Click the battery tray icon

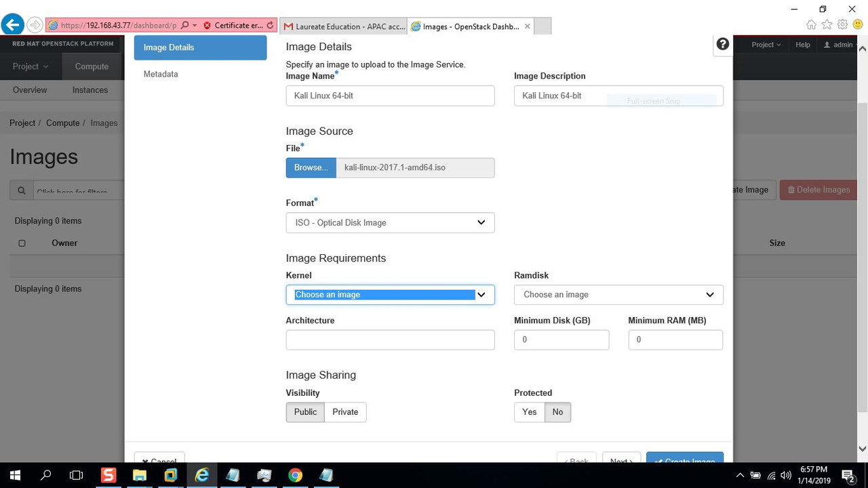click(x=755, y=475)
